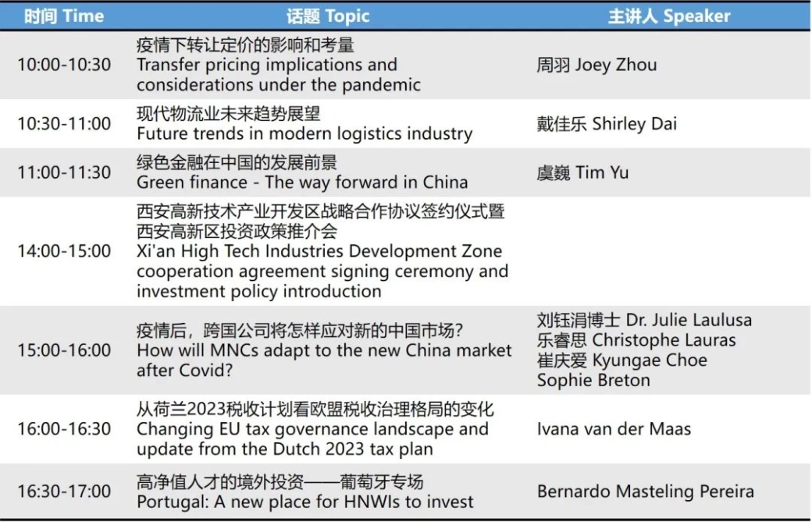812x522 pixels.
Task: Click the 时间 Time column header
Action: coord(63,16)
